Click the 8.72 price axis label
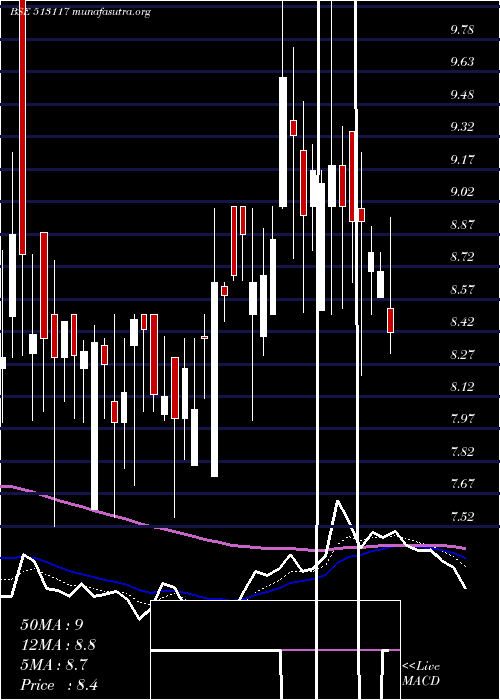Image resolution: width=500 pixels, height=700 pixels. tap(462, 257)
